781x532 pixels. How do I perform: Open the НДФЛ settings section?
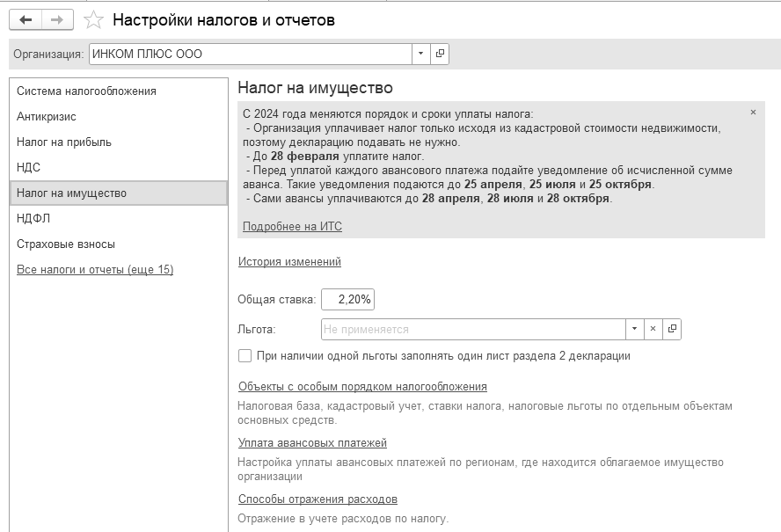pos(32,219)
